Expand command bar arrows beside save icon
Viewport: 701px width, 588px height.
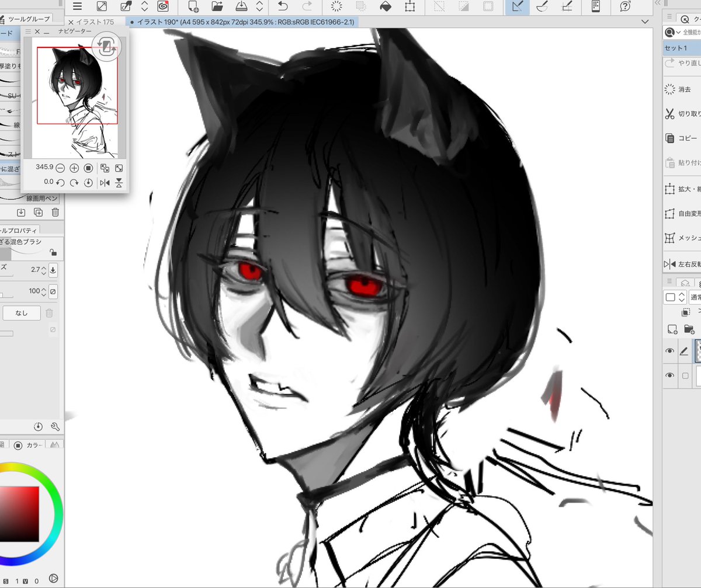(260, 6)
